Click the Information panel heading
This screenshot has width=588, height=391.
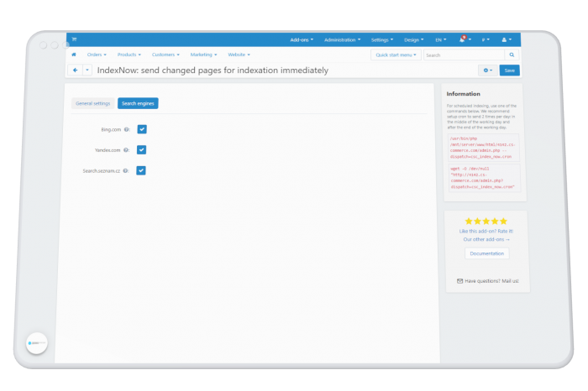pos(463,94)
